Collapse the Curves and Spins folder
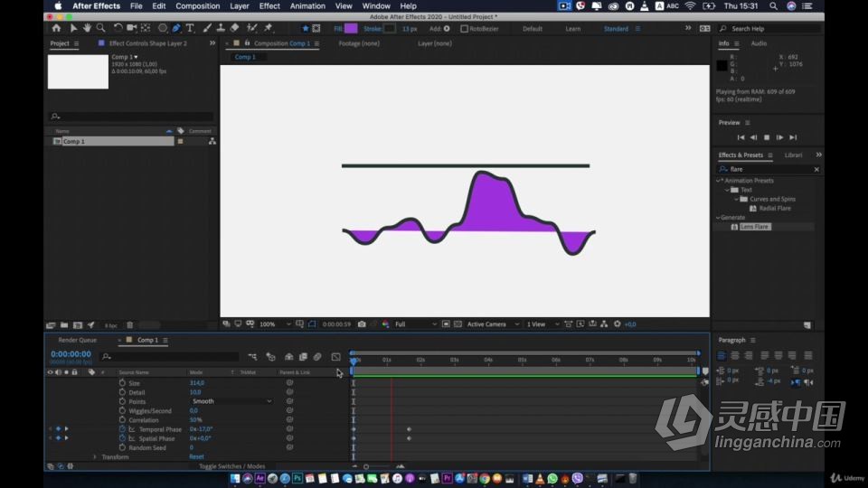Image resolution: width=868 pixels, height=488 pixels. tap(736, 199)
